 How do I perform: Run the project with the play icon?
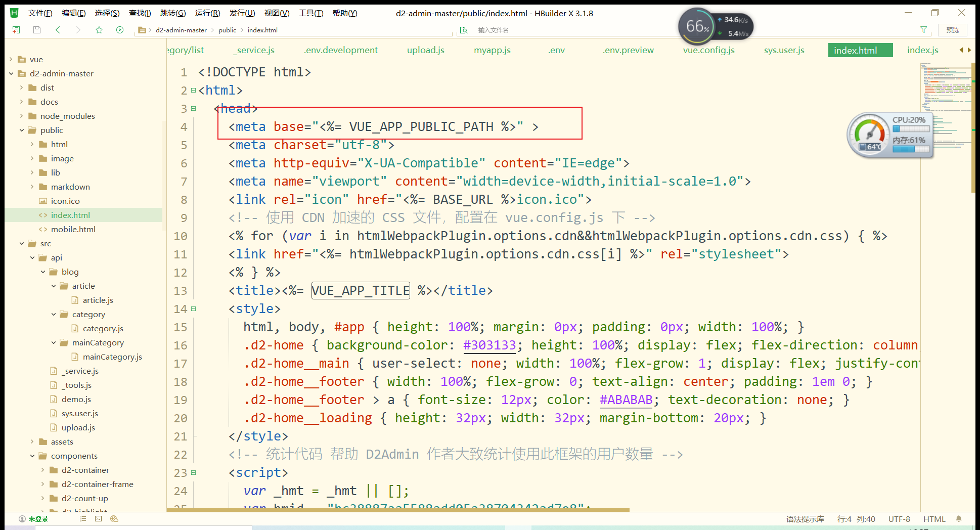click(120, 30)
